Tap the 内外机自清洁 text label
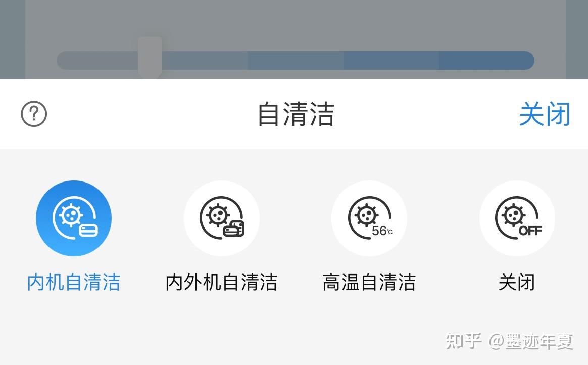 pos(222,282)
